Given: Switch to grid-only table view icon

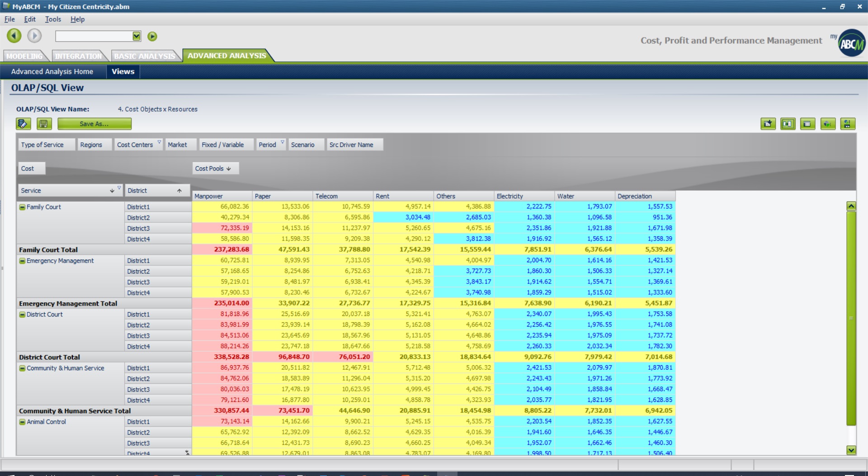Looking at the screenshot, I should [x=807, y=124].
